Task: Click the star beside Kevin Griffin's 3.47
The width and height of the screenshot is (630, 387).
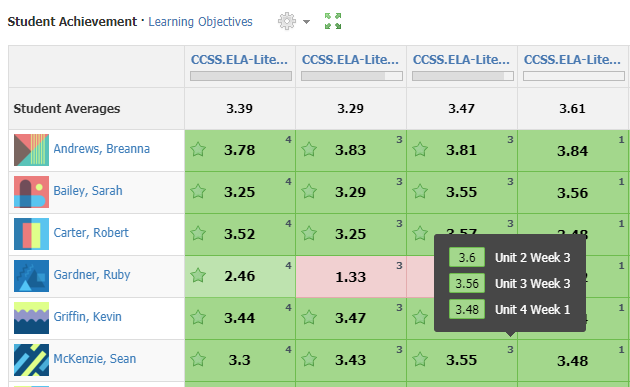Action: pyautogui.click(x=309, y=317)
